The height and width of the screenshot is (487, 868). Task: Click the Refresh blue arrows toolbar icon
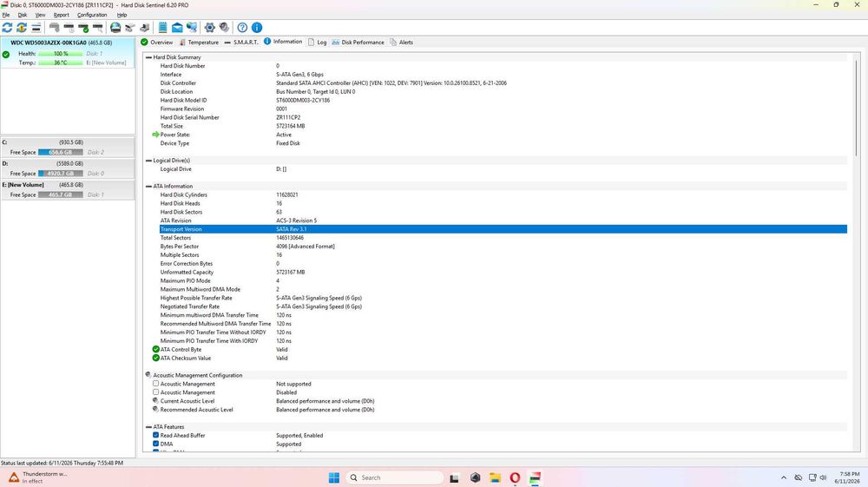pyautogui.click(x=7, y=27)
